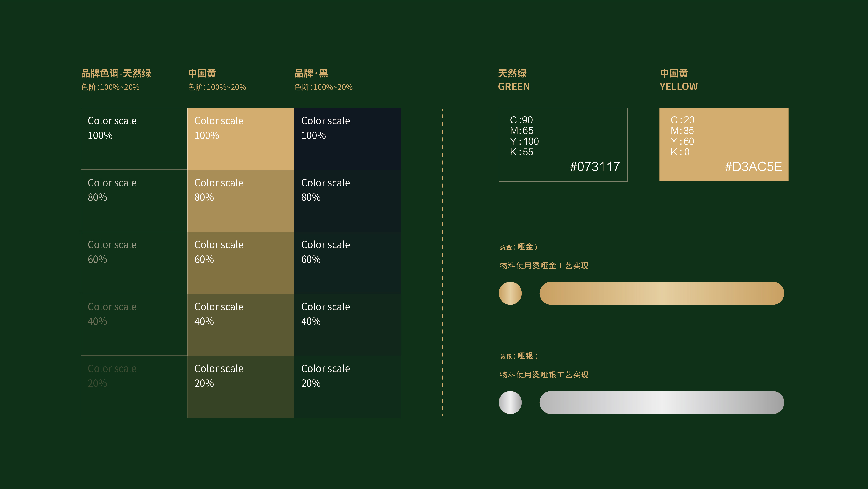Select the China yellow 80% swatch

click(x=241, y=201)
